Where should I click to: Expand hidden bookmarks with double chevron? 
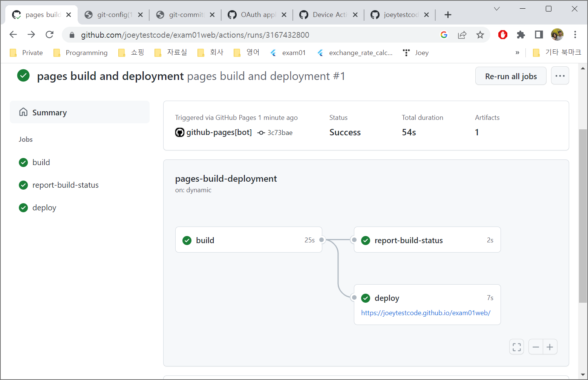(x=517, y=53)
